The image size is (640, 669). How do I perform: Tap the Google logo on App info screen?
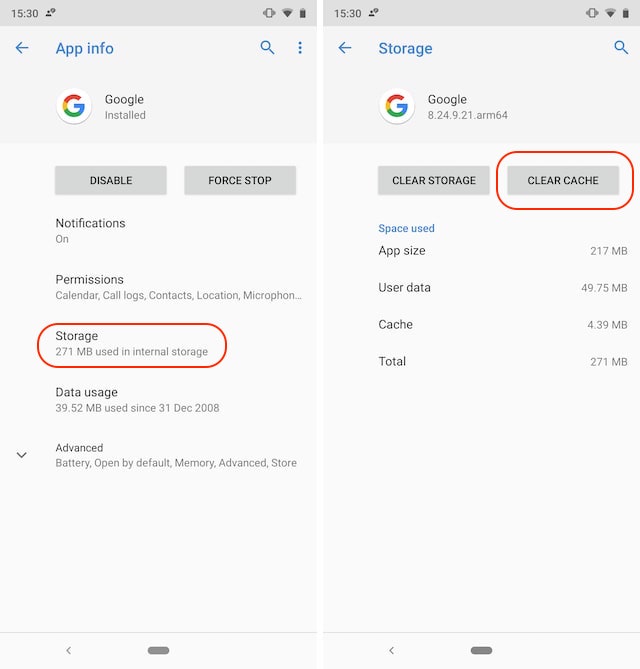(74, 106)
